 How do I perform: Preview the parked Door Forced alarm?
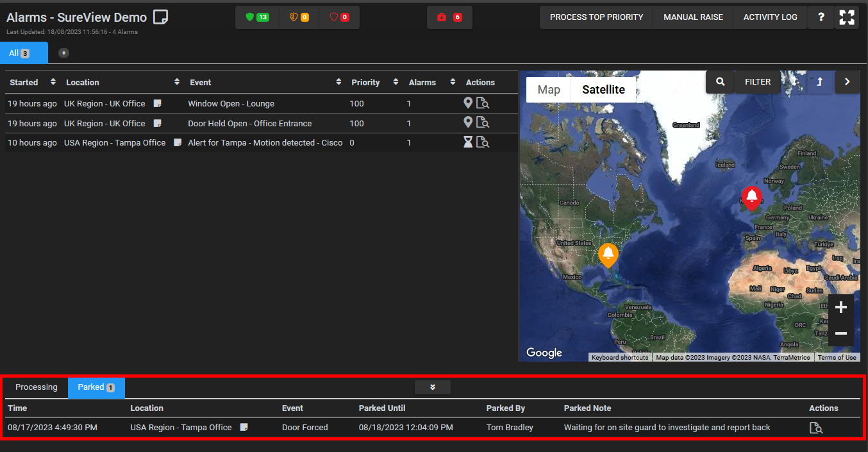click(x=816, y=428)
